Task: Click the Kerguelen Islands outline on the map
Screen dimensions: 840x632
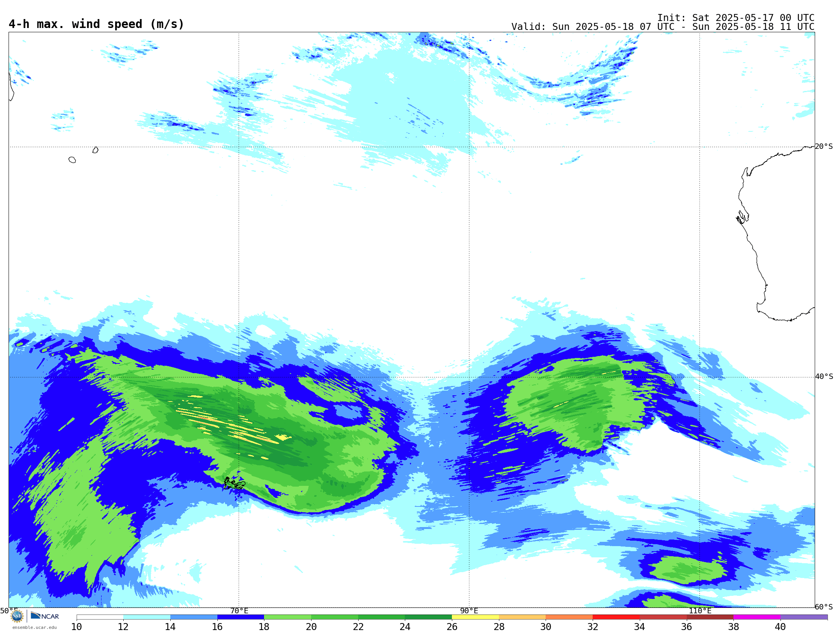Action: [x=234, y=484]
